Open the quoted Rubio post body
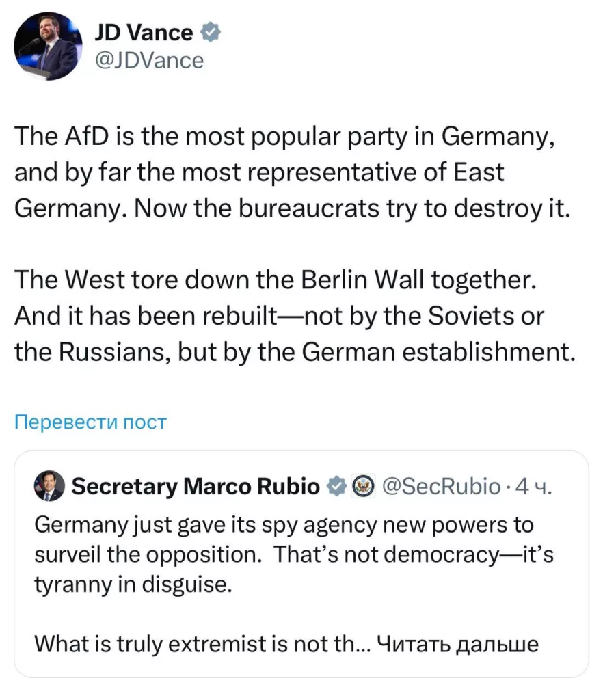The image size is (603, 700). 294,584
